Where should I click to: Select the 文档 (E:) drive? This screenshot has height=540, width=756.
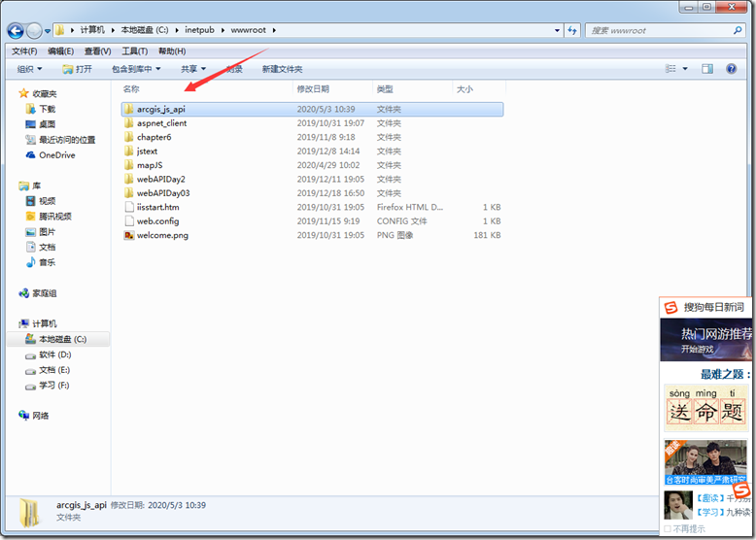pos(48,370)
